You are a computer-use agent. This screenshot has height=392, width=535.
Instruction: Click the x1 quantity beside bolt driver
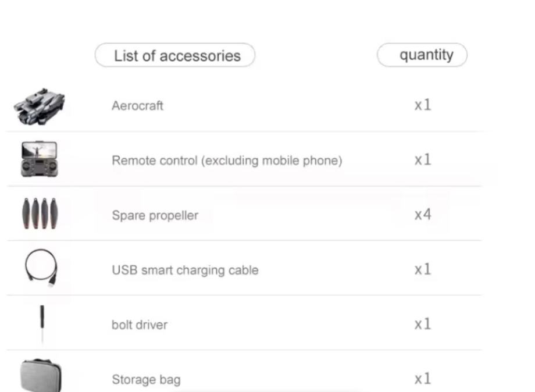click(423, 324)
